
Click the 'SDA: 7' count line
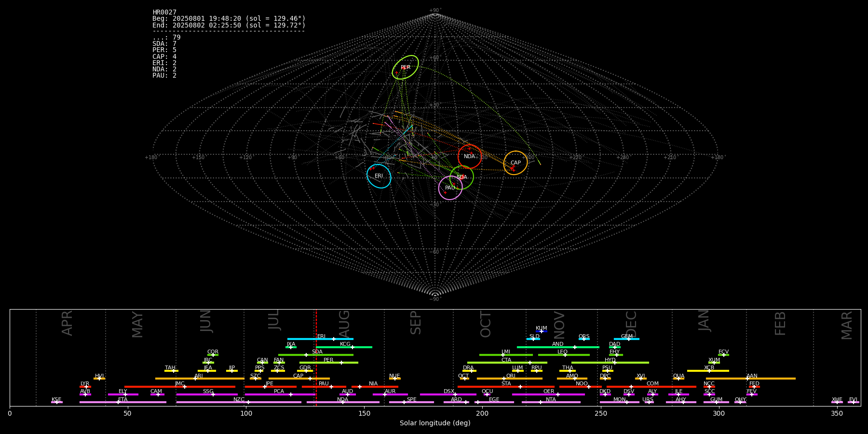click(164, 44)
